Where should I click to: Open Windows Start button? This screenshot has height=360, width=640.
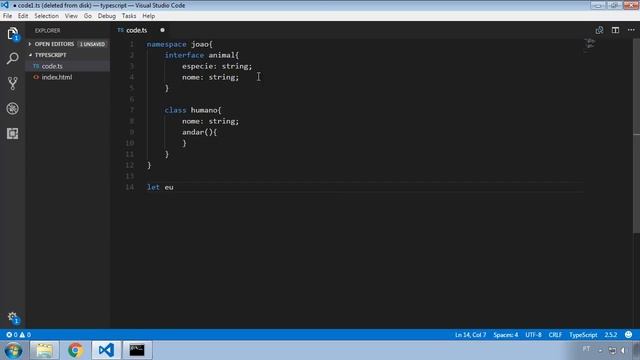pyautogui.click(x=13, y=350)
